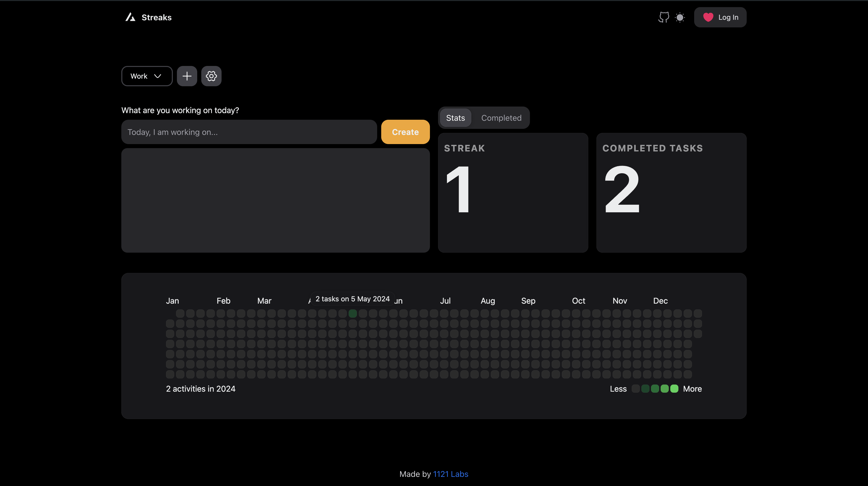Click the large Streak count card
The width and height of the screenshot is (868, 486).
[513, 193]
